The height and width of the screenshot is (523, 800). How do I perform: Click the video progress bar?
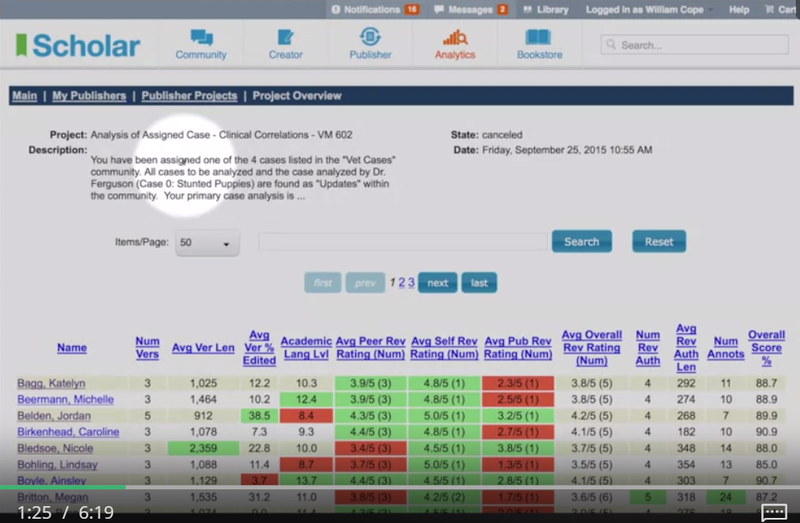400,488
